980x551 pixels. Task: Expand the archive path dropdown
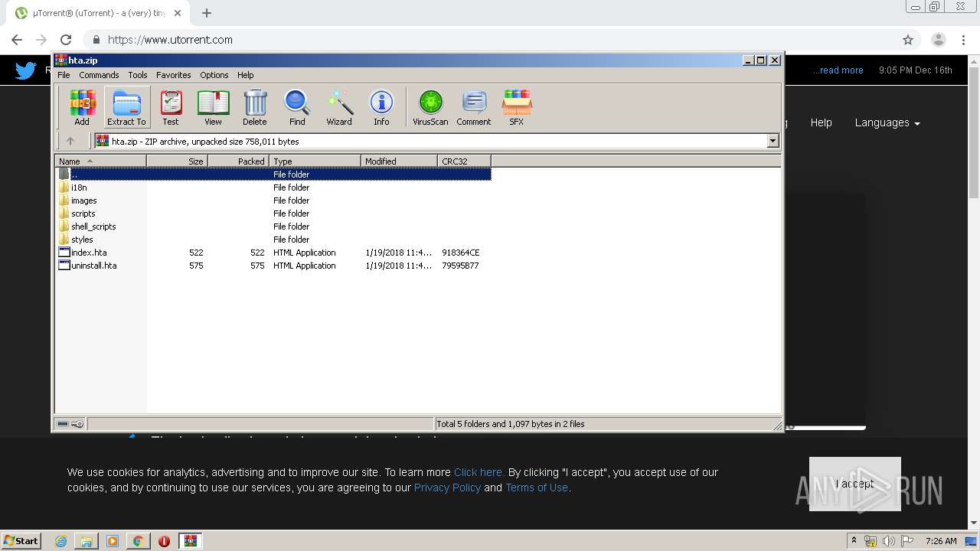click(773, 141)
